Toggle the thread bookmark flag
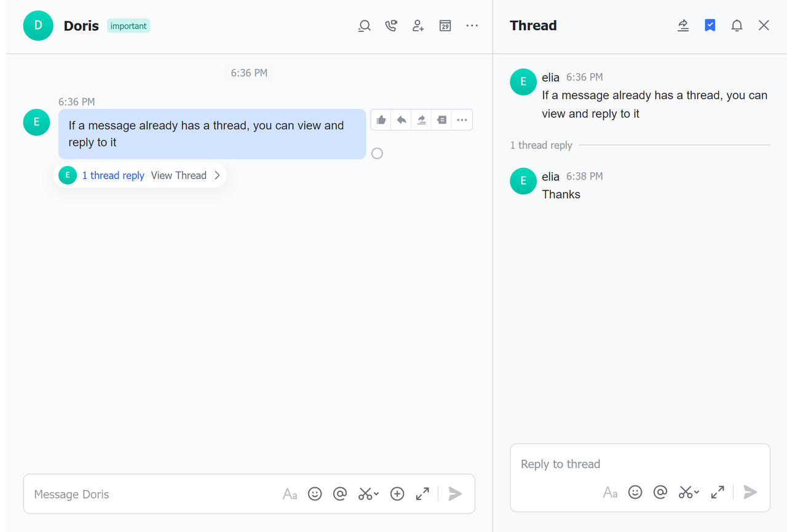The width and height of the screenshot is (787, 532). coord(710,25)
